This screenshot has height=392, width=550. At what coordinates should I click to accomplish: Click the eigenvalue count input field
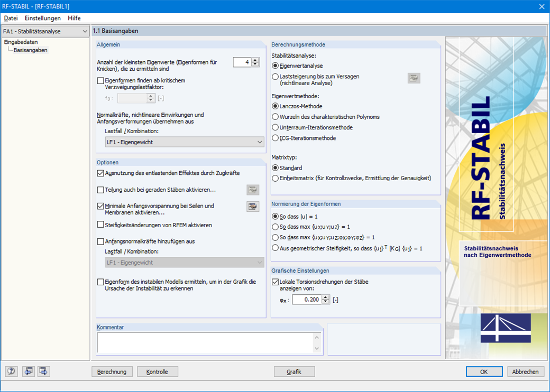[242, 62]
